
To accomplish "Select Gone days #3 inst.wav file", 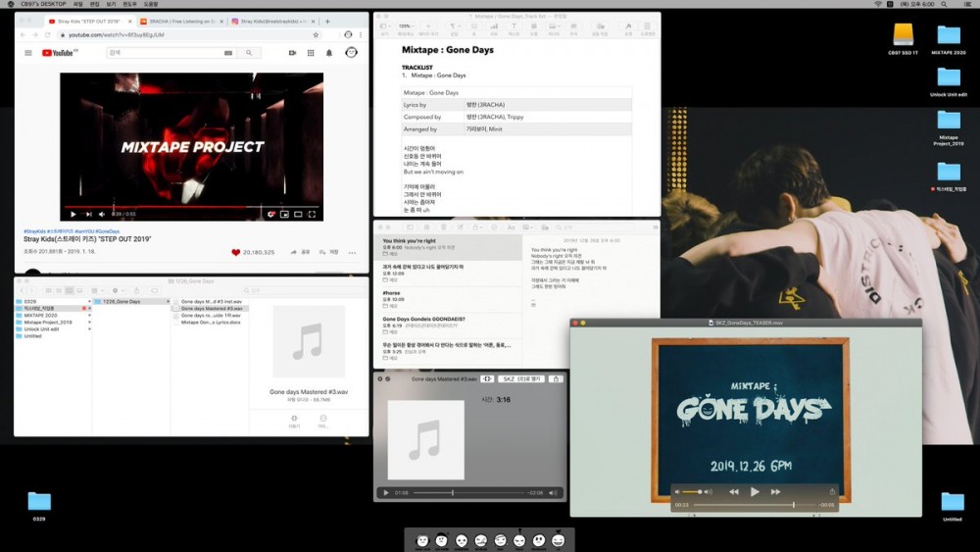I will (212, 301).
